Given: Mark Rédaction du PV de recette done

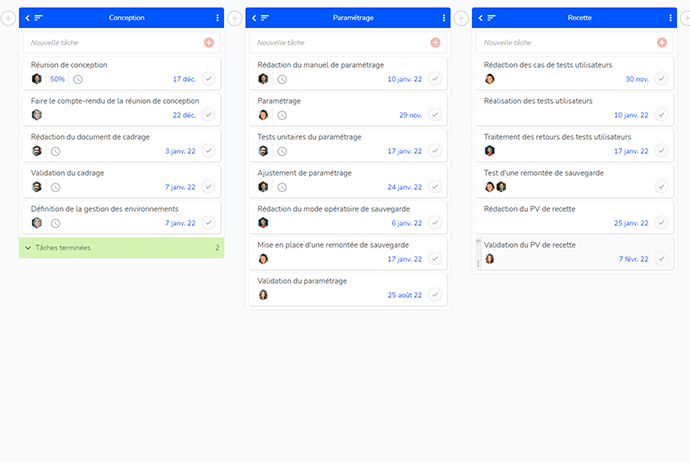Looking at the screenshot, I should pyautogui.click(x=661, y=223).
